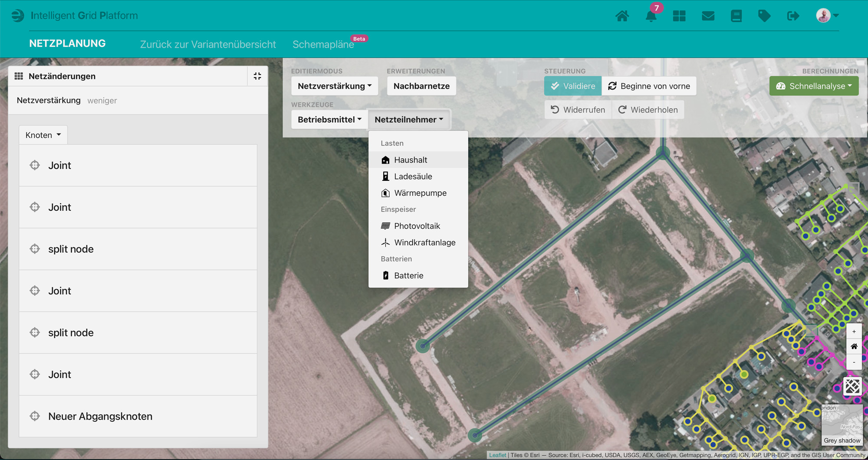This screenshot has width=868, height=460.
Task: Expand the Netzverstärkung edit mode dropdown
Action: point(334,86)
